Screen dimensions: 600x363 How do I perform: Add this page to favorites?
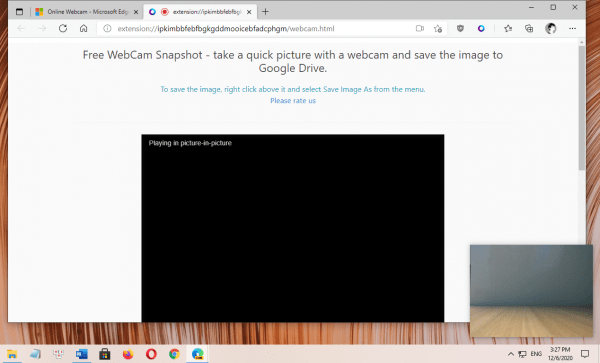tap(438, 28)
